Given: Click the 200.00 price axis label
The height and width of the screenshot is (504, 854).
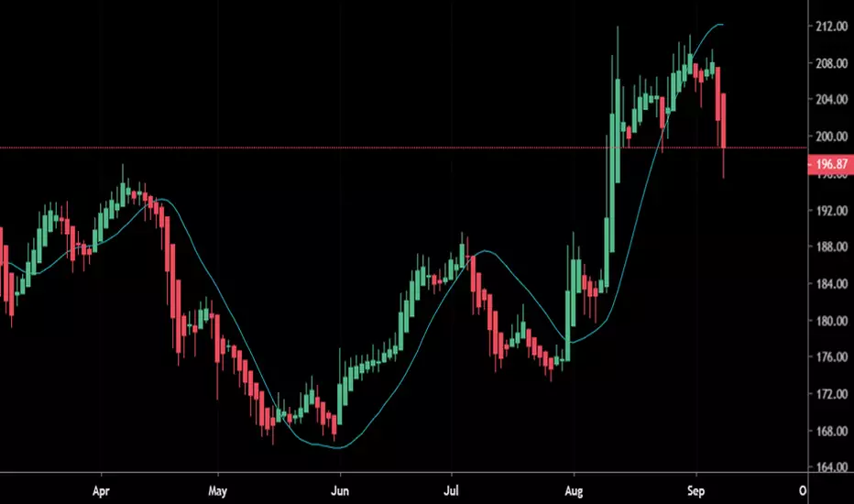Looking at the screenshot, I should [832, 137].
